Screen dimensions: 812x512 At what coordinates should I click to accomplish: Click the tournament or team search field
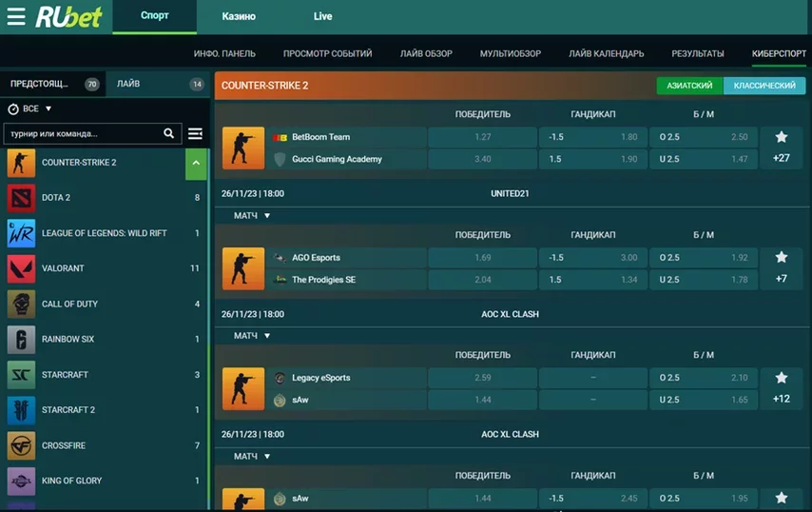pos(92,133)
